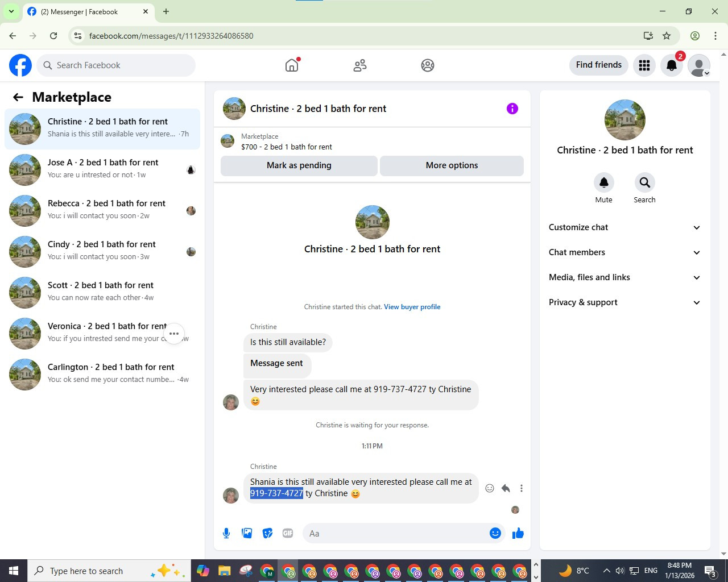Open Jose A conversation
The height and width of the screenshot is (582, 728).
coord(102,169)
